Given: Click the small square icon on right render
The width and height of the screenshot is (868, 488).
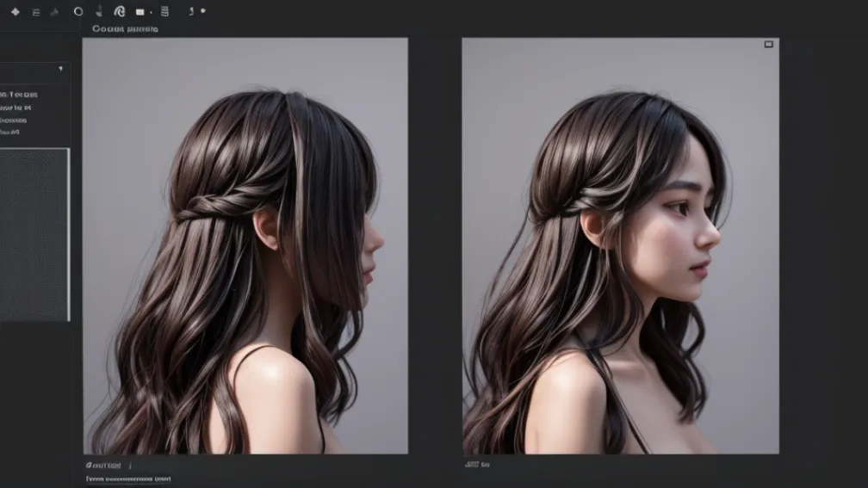Looking at the screenshot, I should pyautogui.click(x=768, y=44).
